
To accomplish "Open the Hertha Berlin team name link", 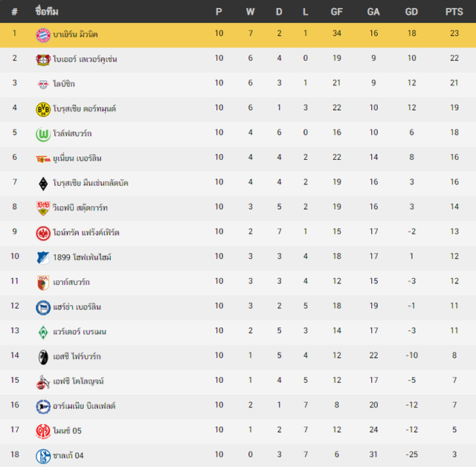I will (77, 307).
